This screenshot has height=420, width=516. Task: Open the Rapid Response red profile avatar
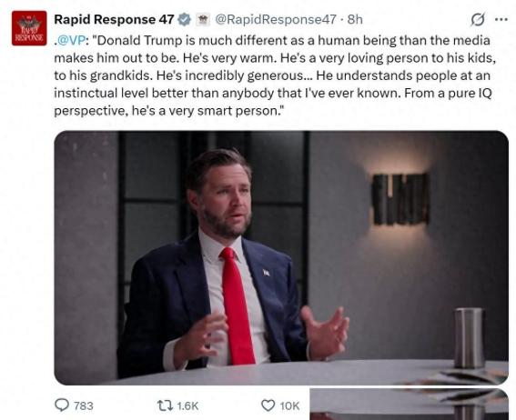29,28
